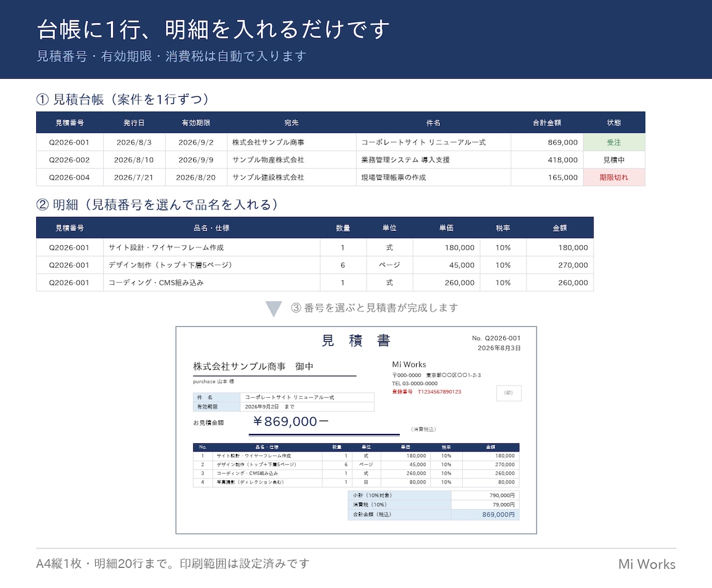This screenshot has height=588, width=712.
Task: Select the item サイト設計・ワイヤーフレーム作成 in the details table
Action: tap(212, 247)
